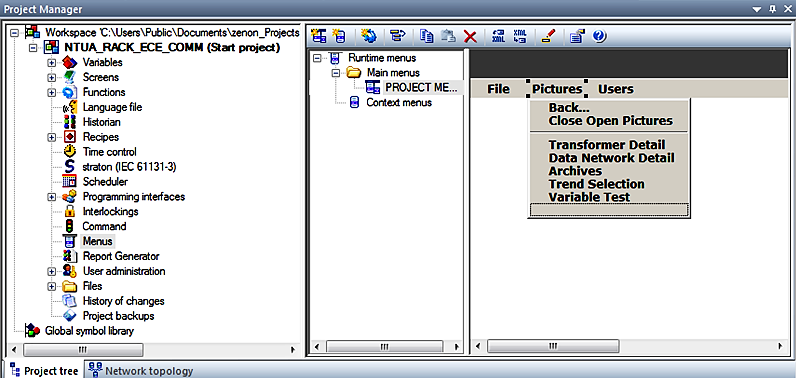Click the export XML toolbar icon
796x378 pixels.
click(x=499, y=36)
